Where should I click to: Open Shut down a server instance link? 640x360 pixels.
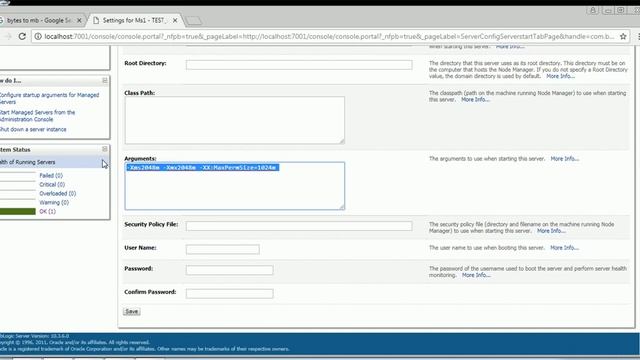coord(33,129)
